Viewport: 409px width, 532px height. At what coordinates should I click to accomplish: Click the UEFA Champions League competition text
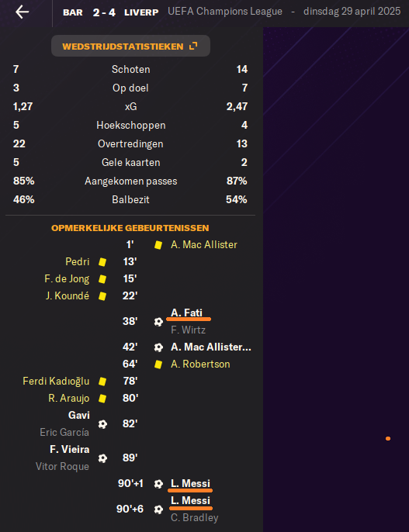coord(225,12)
